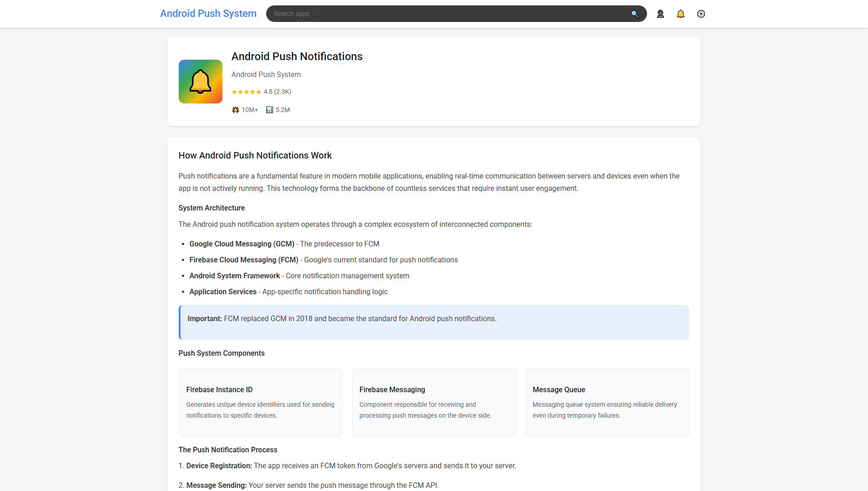Go to Android Push System home link
Viewport: 868px width, 491px height.
point(208,14)
